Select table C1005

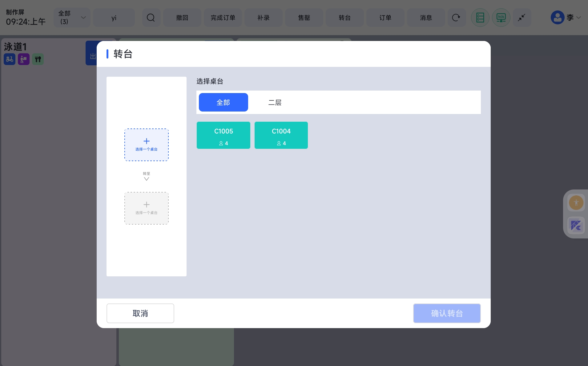(223, 135)
